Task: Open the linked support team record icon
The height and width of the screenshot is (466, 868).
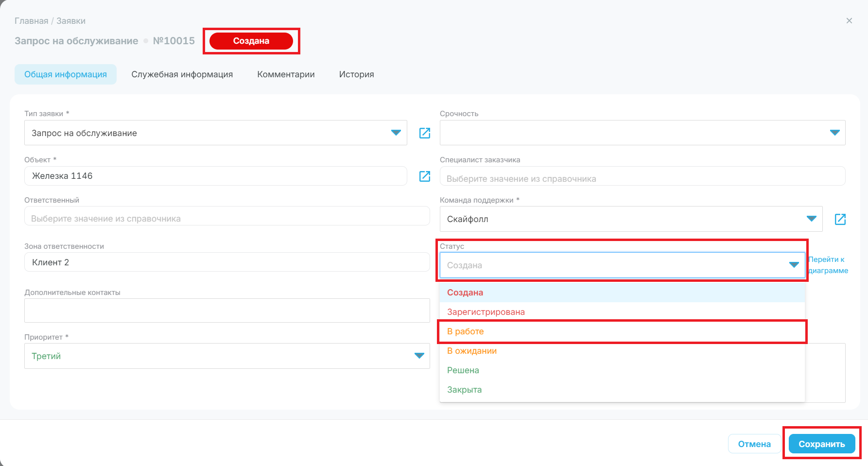Action: [840, 219]
